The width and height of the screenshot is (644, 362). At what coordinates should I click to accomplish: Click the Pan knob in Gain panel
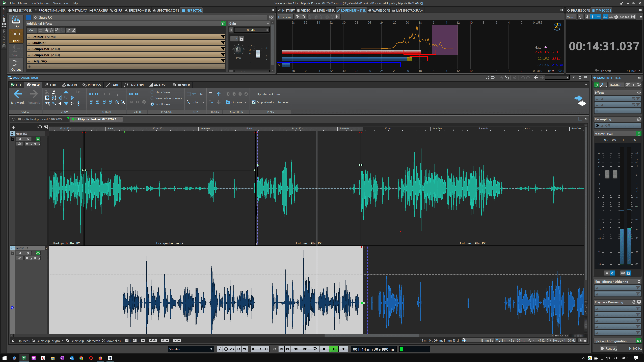(x=238, y=49)
